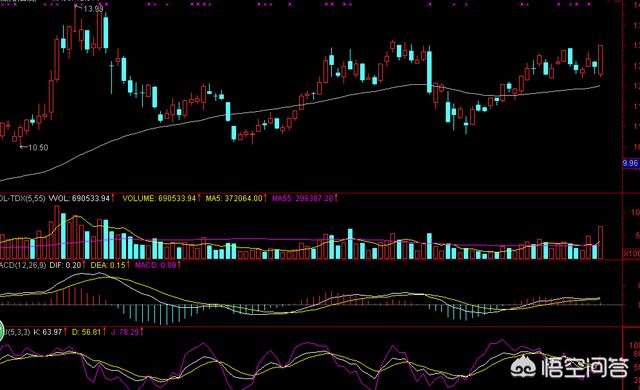Click the K: 63.97 value
The height and width of the screenshot is (390, 640).
point(47,332)
